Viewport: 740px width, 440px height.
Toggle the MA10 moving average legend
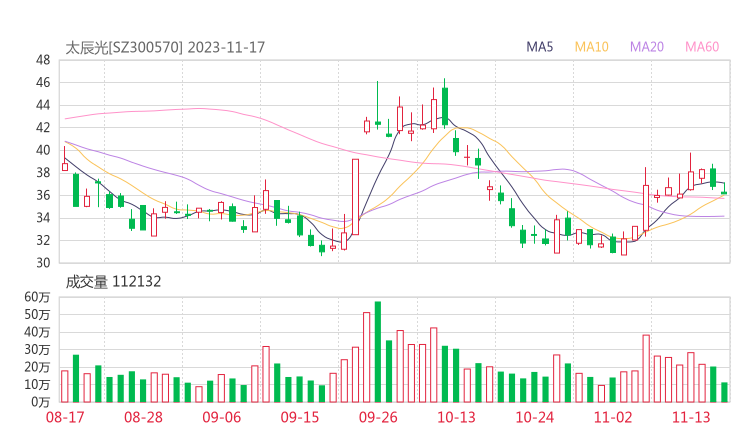click(592, 47)
